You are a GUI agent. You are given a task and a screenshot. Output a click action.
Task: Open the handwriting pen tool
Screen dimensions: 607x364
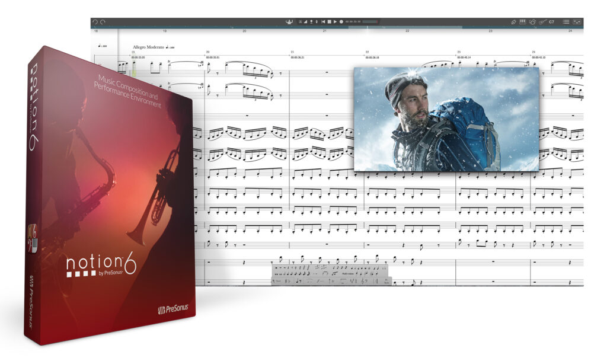pyautogui.click(x=513, y=22)
